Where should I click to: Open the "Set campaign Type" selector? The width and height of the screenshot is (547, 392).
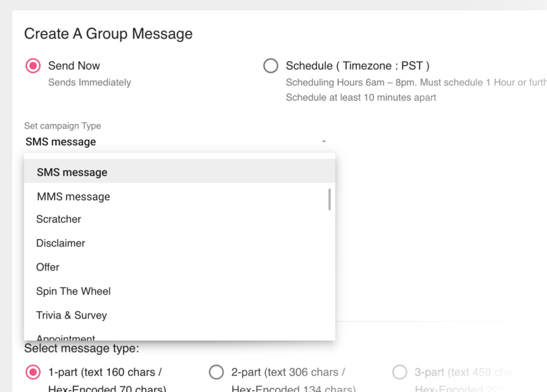coord(167,142)
